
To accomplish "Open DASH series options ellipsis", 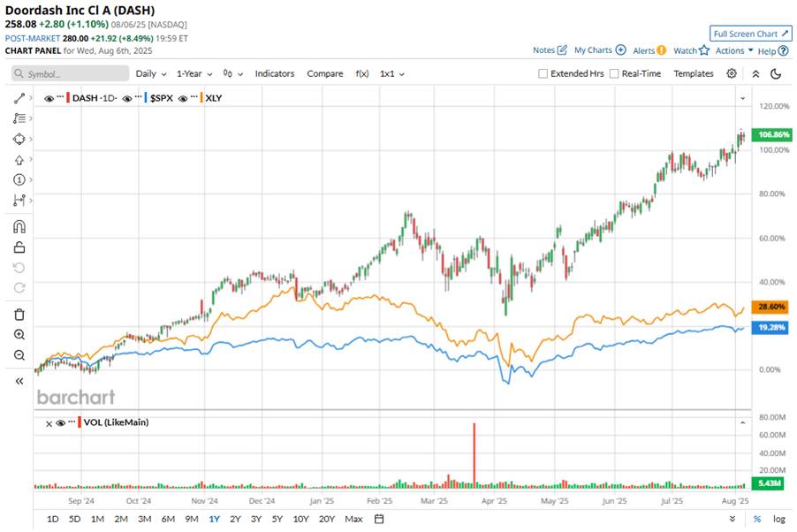I will point(60,96).
